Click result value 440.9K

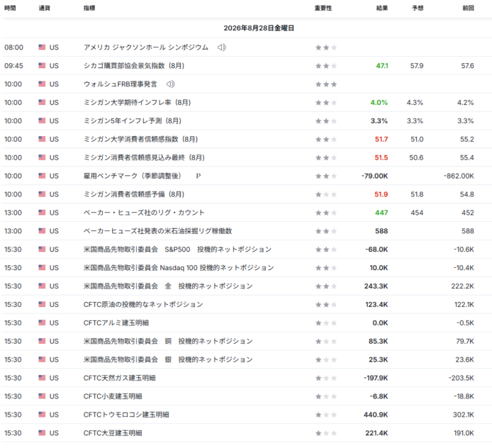(x=376, y=415)
